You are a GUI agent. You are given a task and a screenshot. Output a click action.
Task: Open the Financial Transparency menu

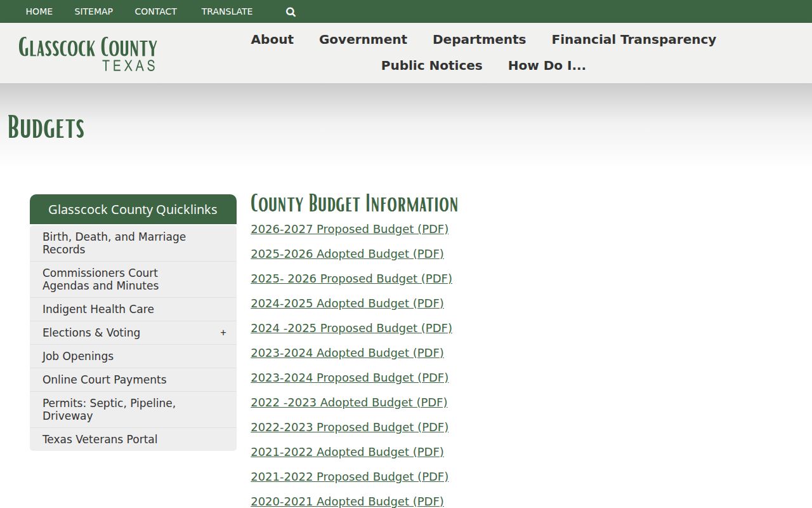[x=634, y=39]
